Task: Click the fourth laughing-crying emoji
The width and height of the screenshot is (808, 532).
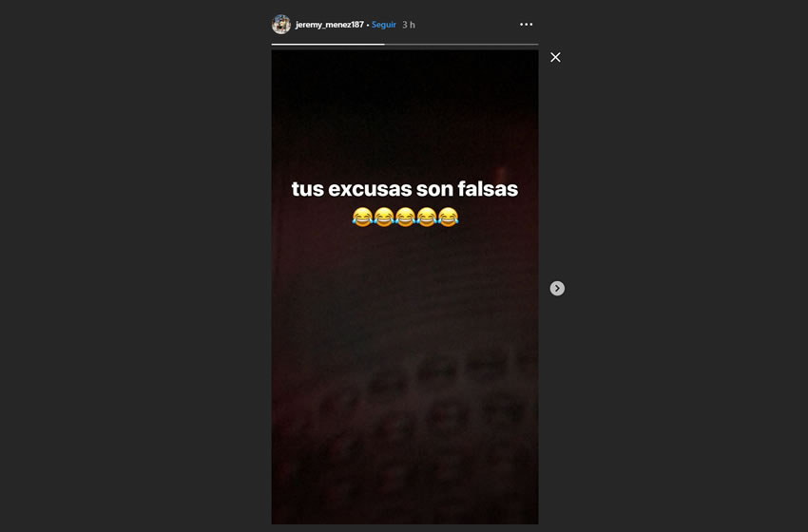Action: coord(427,217)
